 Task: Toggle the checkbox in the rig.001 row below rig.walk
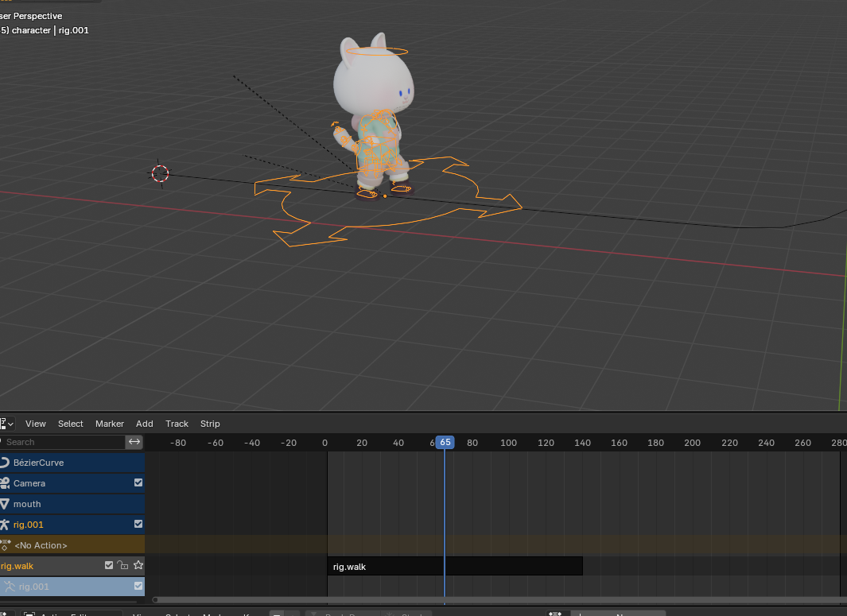tap(138, 586)
